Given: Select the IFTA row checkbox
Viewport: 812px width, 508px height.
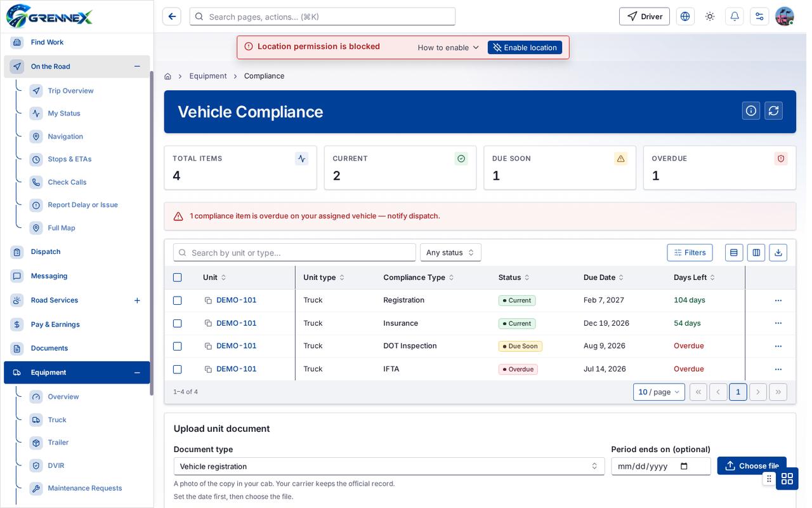Looking at the screenshot, I should point(178,369).
